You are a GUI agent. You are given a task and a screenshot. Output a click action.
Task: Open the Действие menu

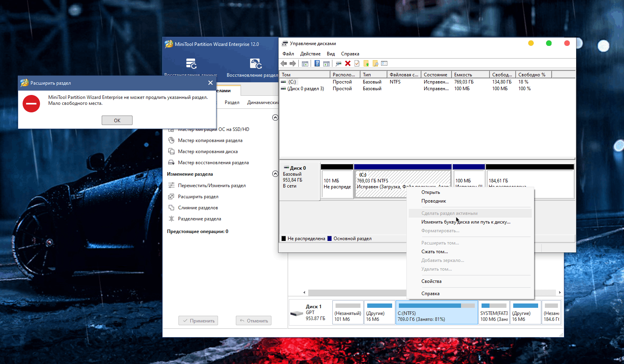click(310, 54)
